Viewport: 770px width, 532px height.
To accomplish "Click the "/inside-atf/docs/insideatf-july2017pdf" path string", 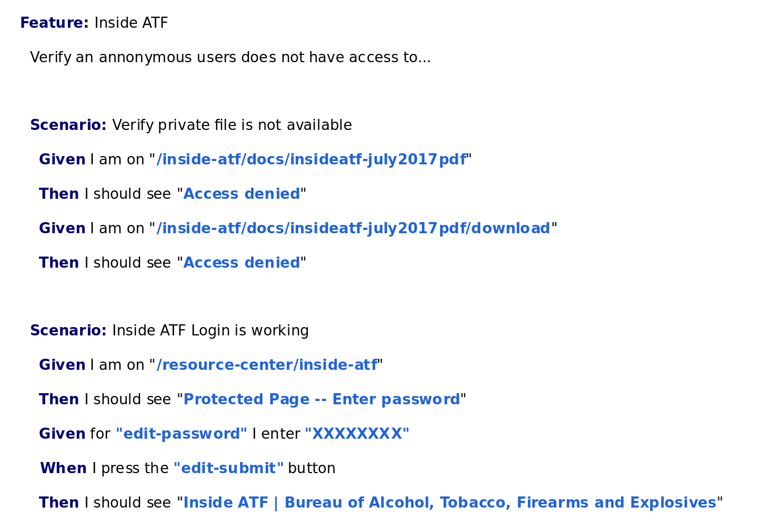I will pos(311,160).
